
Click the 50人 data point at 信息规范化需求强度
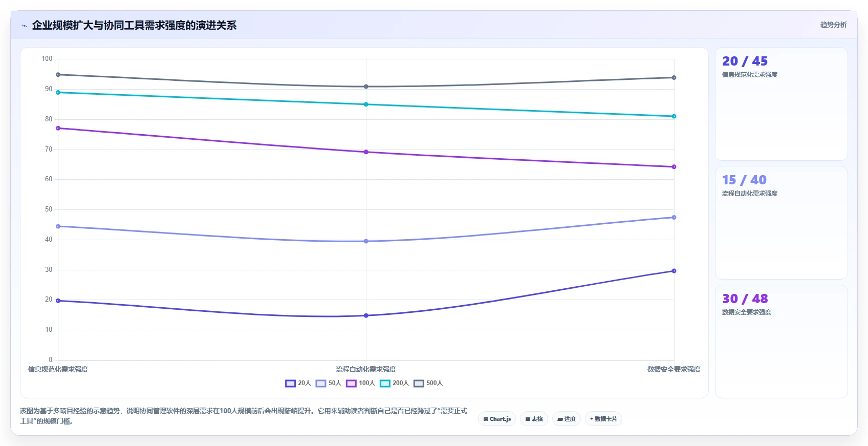tap(58, 226)
